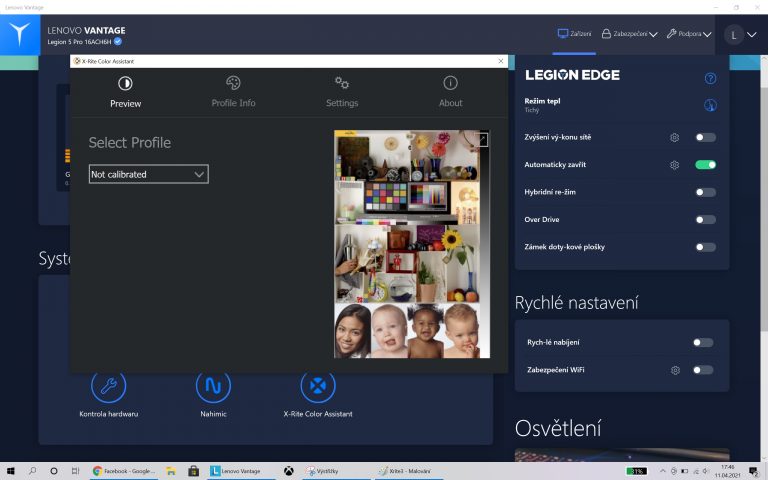The height and width of the screenshot is (480, 768).
Task: Open the Zařízení section in header
Action: [575, 34]
